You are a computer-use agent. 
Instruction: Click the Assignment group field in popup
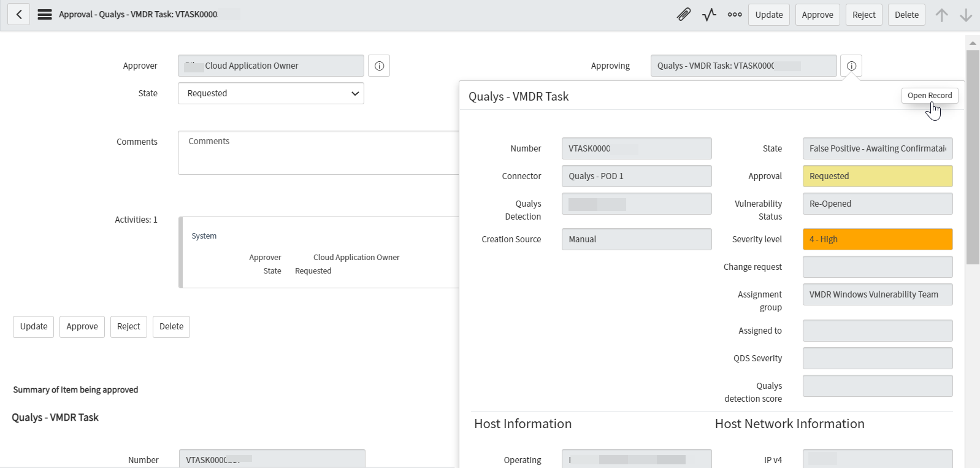tap(877, 294)
